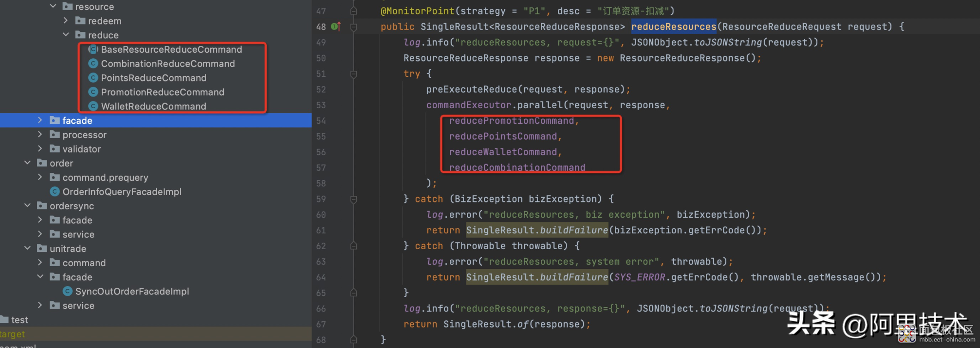Click the PointsReduceCommand class icon

(93, 78)
